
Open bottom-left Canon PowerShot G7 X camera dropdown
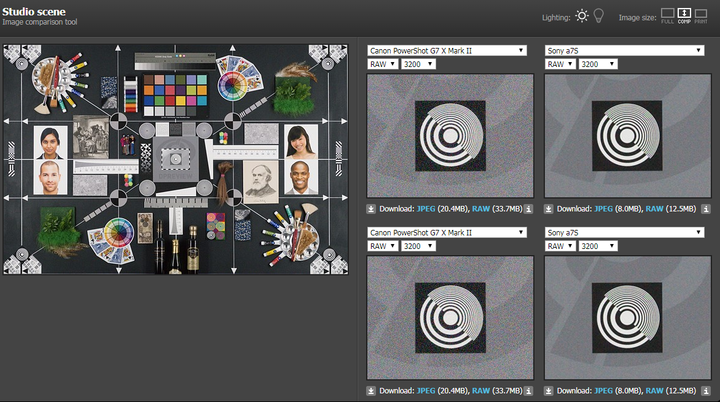pos(447,232)
